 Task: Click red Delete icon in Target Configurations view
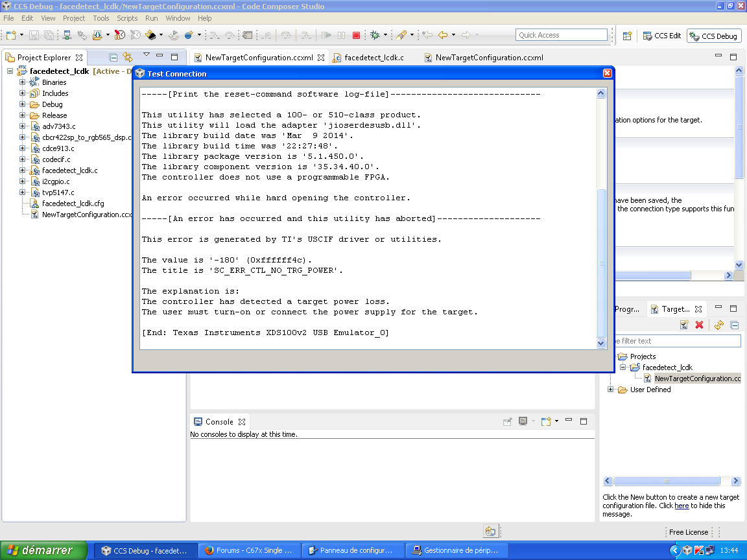(700, 325)
